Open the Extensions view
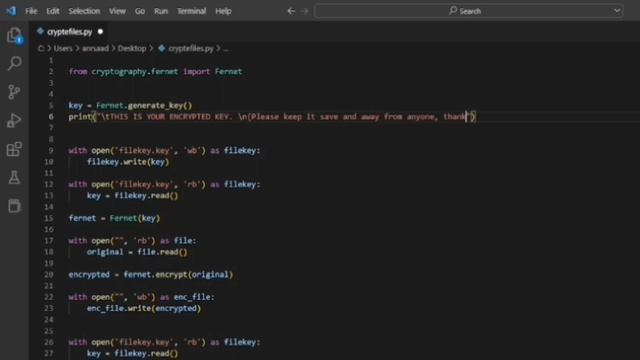The image size is (640, 360). [x=14, y=149]
